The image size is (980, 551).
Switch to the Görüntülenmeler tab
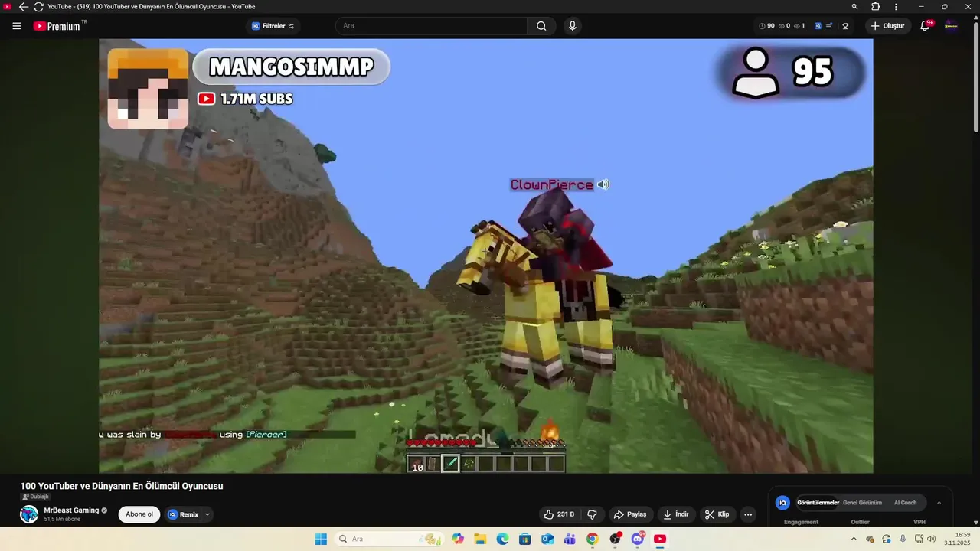click(818, 503)
